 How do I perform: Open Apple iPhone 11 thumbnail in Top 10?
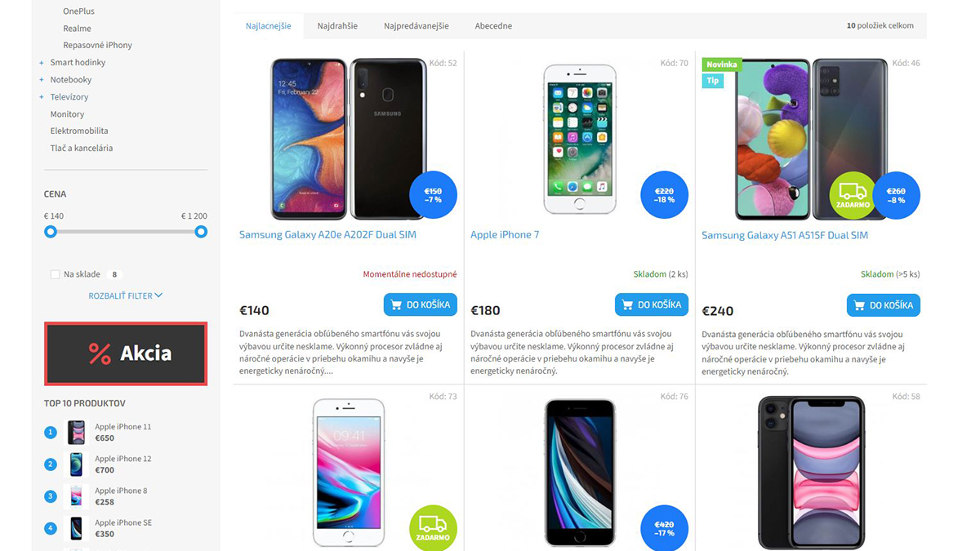point(76,433)
